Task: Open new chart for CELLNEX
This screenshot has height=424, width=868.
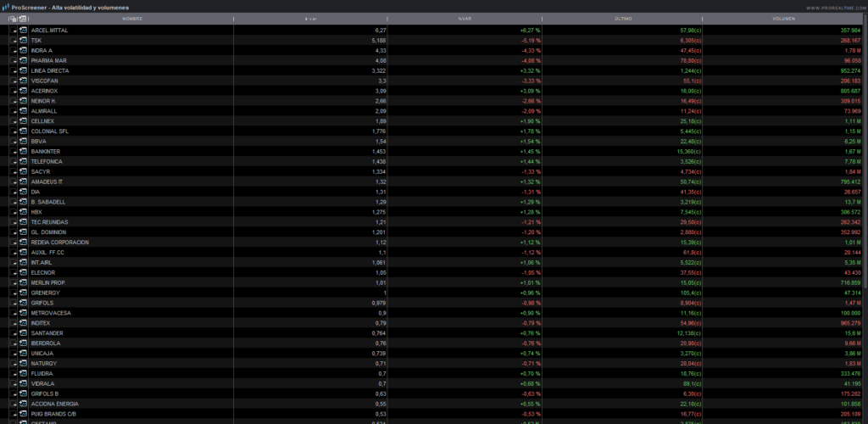Action: click(23, 121)
